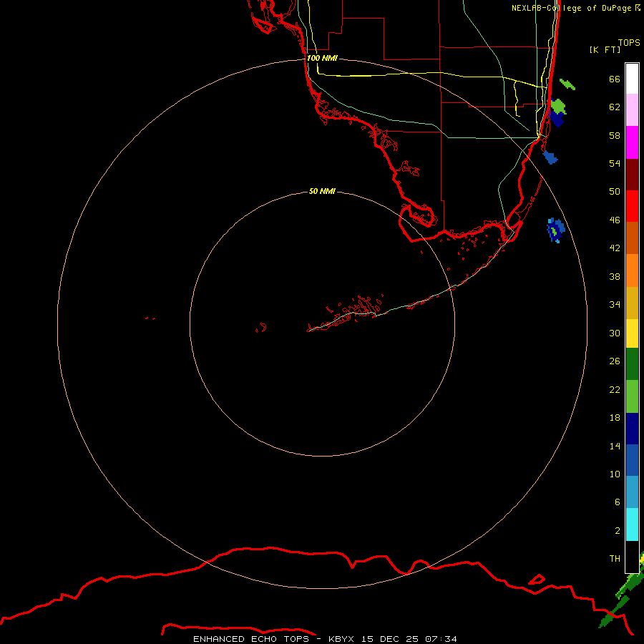Click the "NEXLAB-College of DuPage" credit text
644x644 pixels.
(571, 8)
